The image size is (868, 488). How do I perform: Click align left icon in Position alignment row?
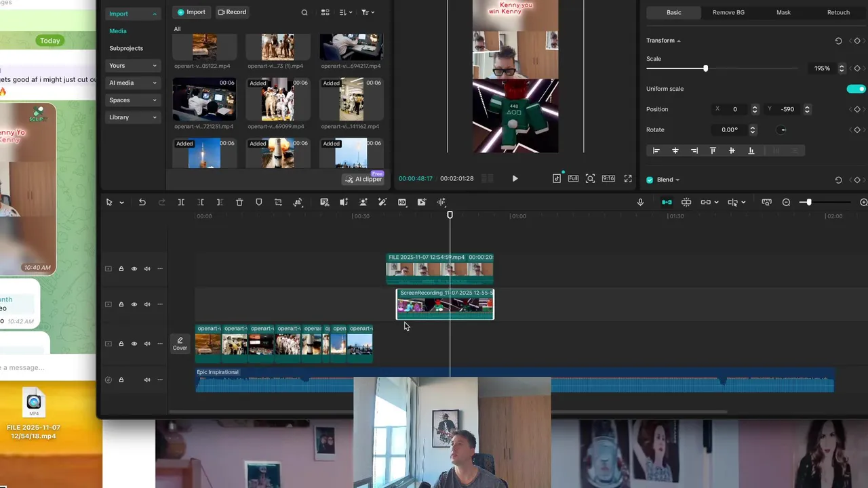(x=656, y=150)
